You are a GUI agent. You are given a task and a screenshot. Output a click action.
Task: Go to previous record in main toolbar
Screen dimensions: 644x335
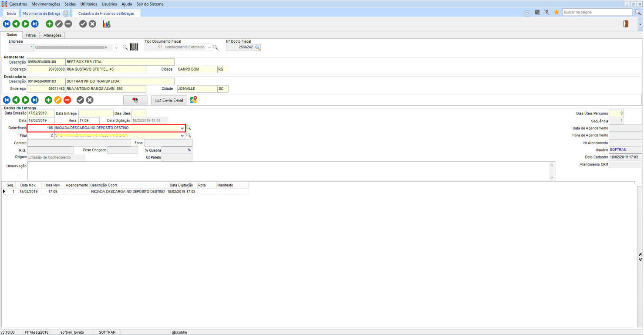(x=16, y=24)
